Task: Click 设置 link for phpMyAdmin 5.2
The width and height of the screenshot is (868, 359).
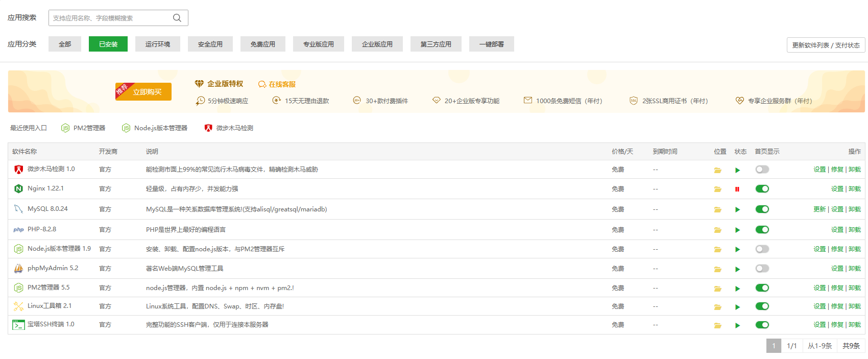Action: click(837, 269)
